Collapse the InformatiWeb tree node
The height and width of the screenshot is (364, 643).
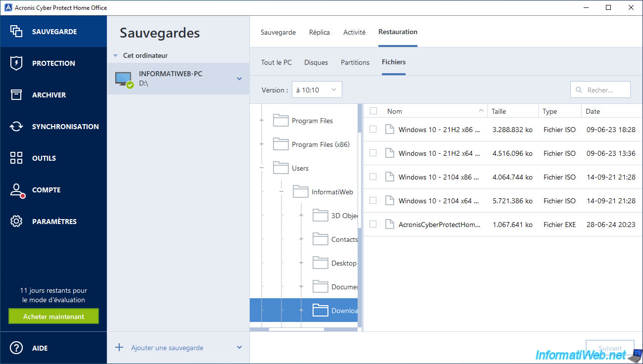pos(281,192)
